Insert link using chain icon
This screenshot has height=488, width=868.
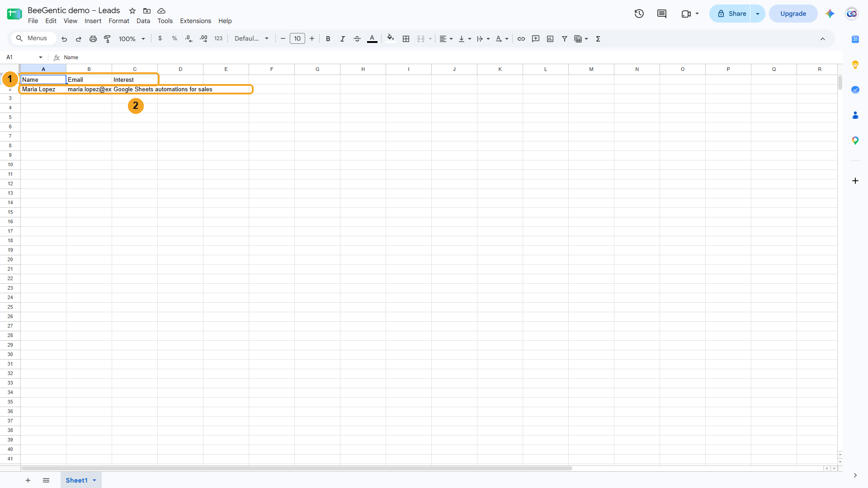(521, 39)
